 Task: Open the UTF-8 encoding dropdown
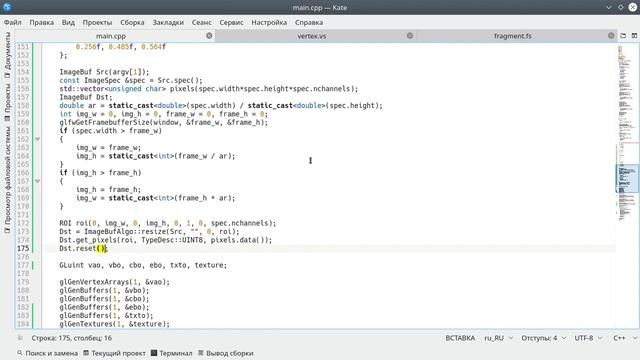click(x=588, y=338)
